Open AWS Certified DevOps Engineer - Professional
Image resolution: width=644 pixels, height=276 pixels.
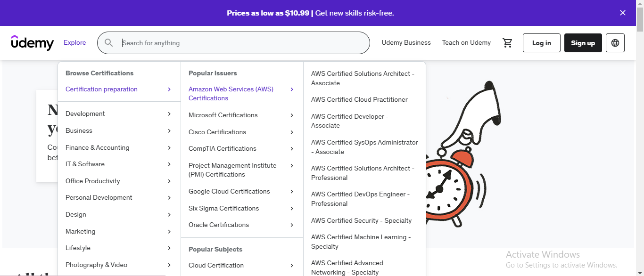360,199
